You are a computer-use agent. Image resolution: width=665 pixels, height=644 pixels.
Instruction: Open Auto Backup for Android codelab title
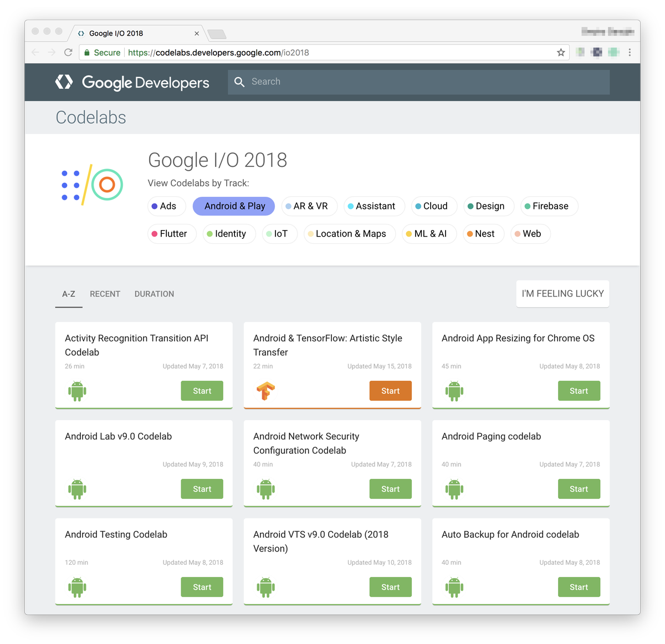(x=510, y=535)
